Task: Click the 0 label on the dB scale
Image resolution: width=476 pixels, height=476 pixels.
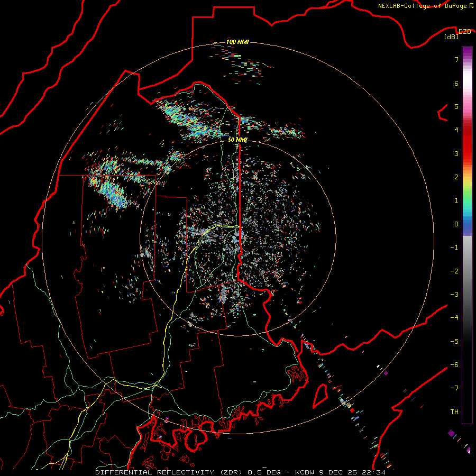Action: tap(456, 224)
